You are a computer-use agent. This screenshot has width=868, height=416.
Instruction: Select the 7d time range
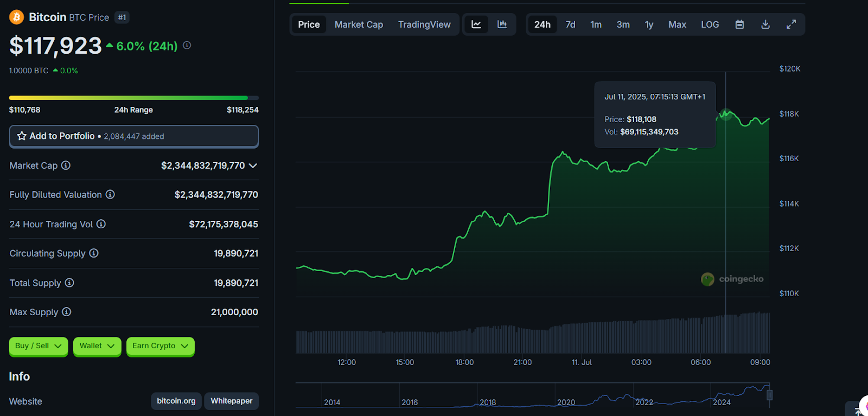pos(570,24)
